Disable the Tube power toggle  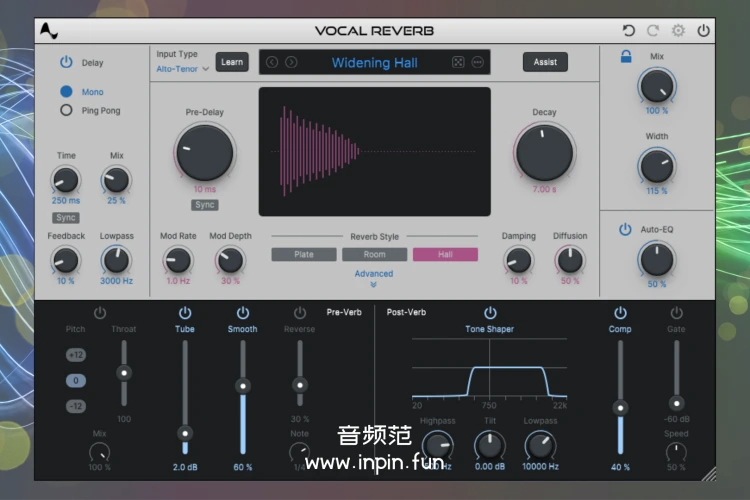tap(185, 313)
